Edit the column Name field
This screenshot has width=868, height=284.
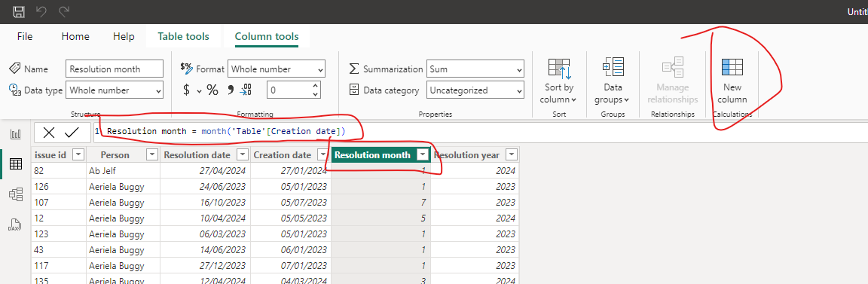115,69
